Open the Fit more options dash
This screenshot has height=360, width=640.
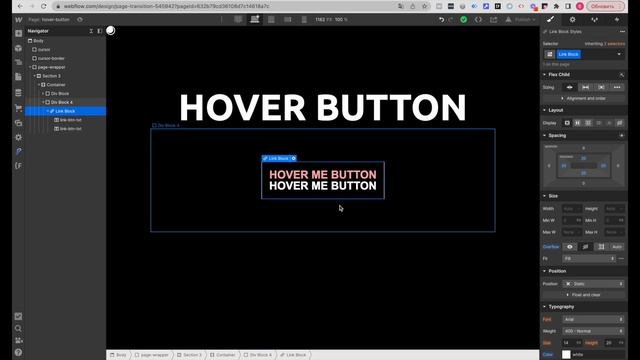(x=621, y=258)
